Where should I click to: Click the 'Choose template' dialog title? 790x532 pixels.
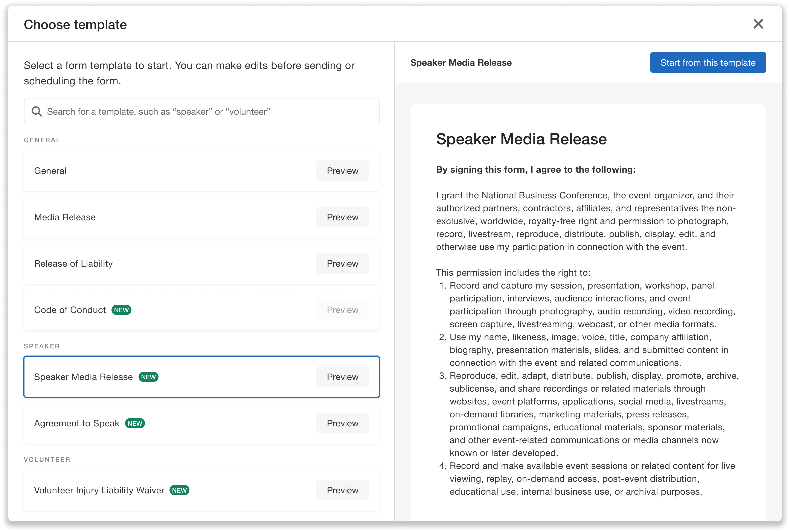pyautogui.click(x=75, y=25)
